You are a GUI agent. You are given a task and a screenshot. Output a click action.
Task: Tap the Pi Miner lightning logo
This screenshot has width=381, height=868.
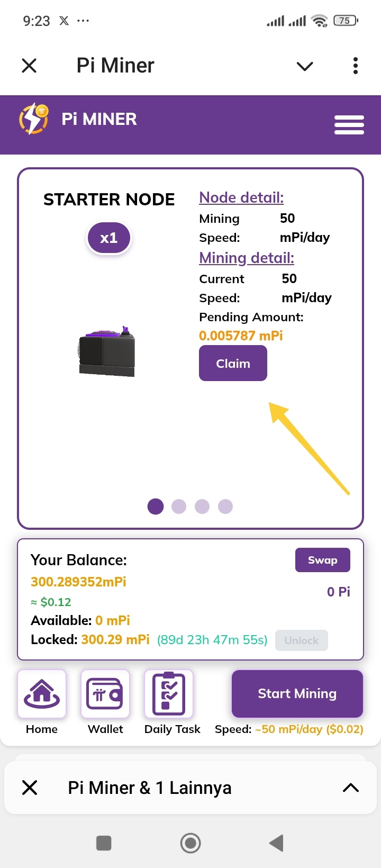tap(34, 119)
